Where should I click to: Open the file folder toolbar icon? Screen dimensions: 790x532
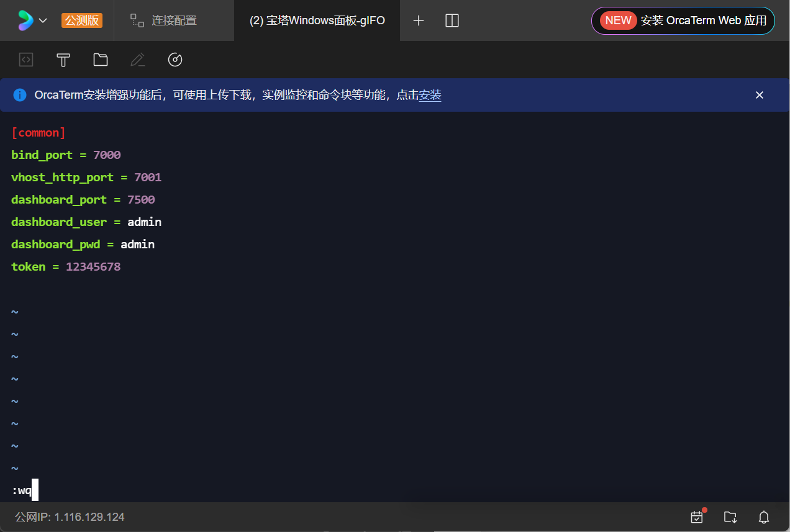101,60
